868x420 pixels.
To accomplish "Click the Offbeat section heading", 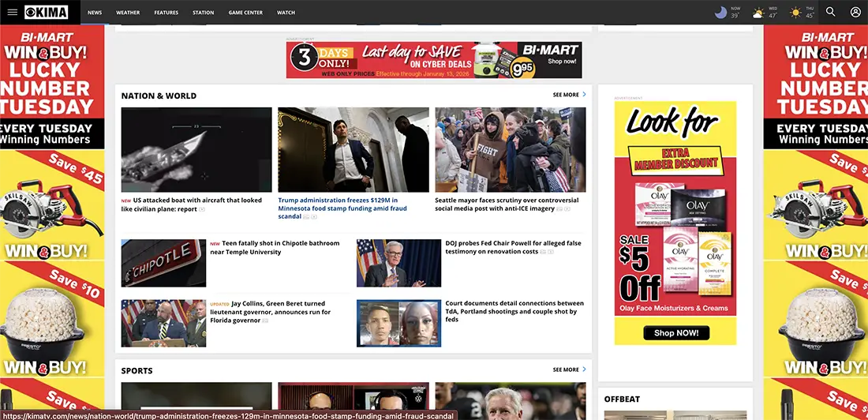I will pyautogui.click(x=622, y=399).
